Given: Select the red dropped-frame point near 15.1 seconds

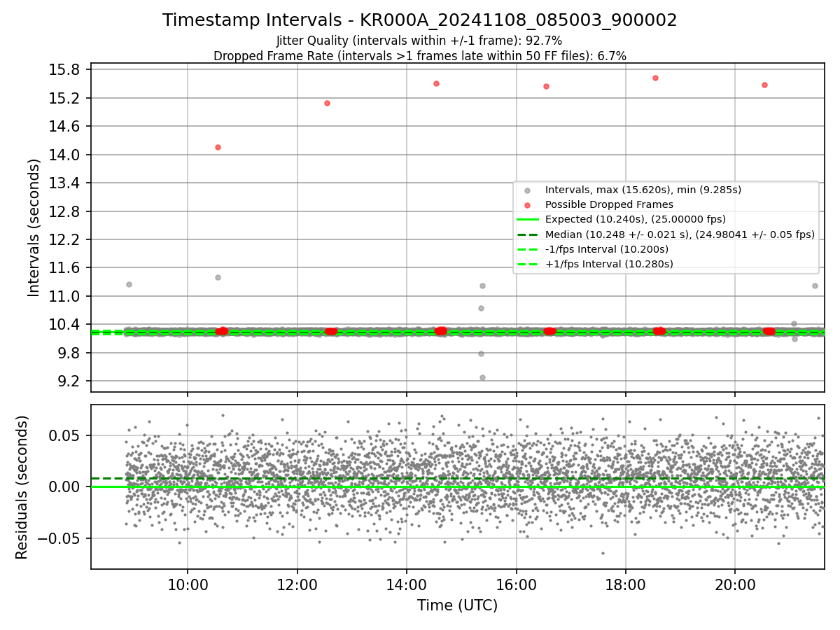Looking at the screenshot, I should (327, 103).
